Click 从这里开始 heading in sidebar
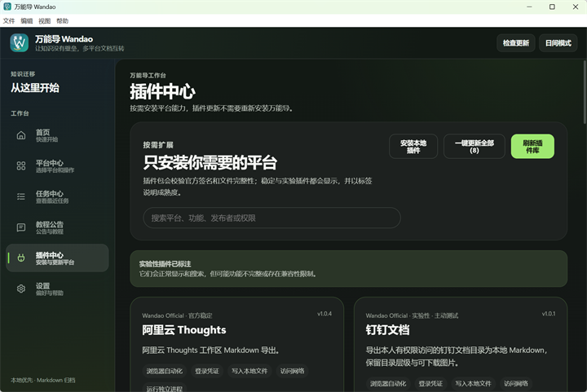Screen dimensions: 587x392 pos(35,88)
